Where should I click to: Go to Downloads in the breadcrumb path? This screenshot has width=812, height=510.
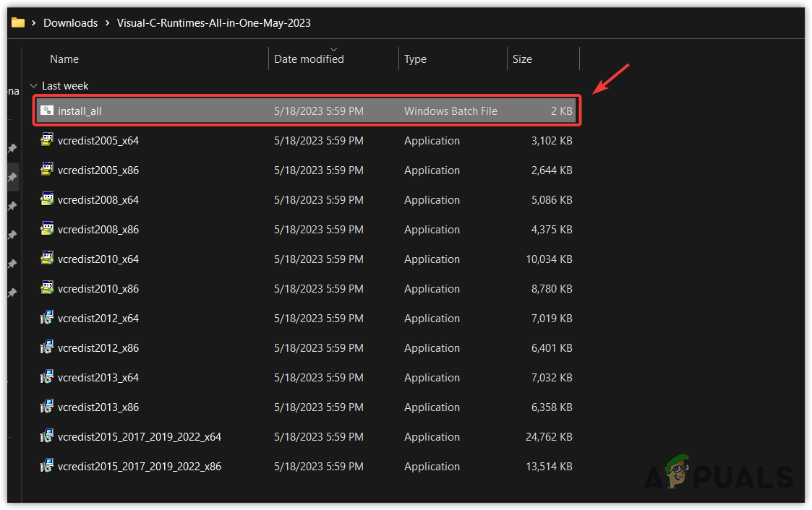[x=70, y=23]
